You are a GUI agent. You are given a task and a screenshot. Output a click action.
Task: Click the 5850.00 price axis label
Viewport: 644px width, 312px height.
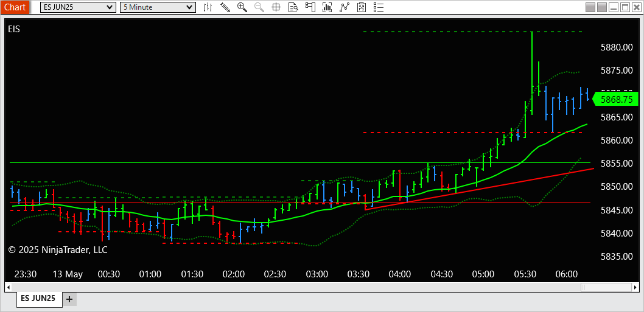pos(617,187)
